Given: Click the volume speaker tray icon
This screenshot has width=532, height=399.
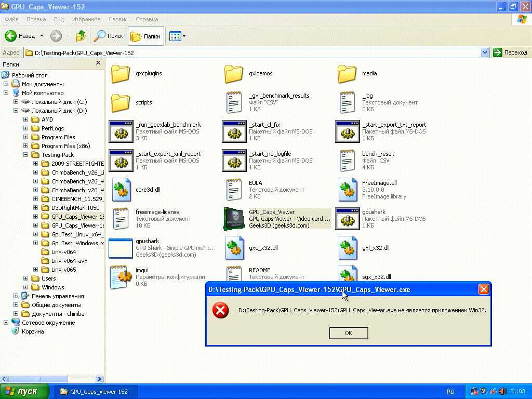Looking at the screenshot, I should tap(502, 391).
